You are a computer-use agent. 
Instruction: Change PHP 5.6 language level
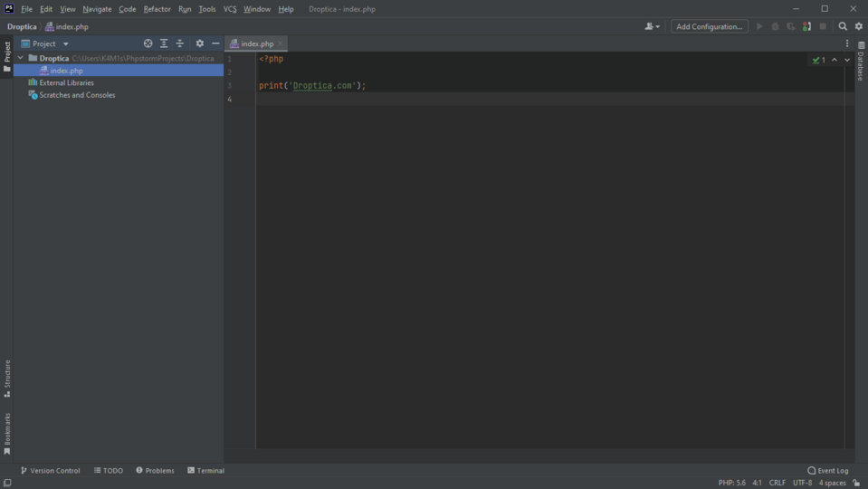tap(732, 483)
